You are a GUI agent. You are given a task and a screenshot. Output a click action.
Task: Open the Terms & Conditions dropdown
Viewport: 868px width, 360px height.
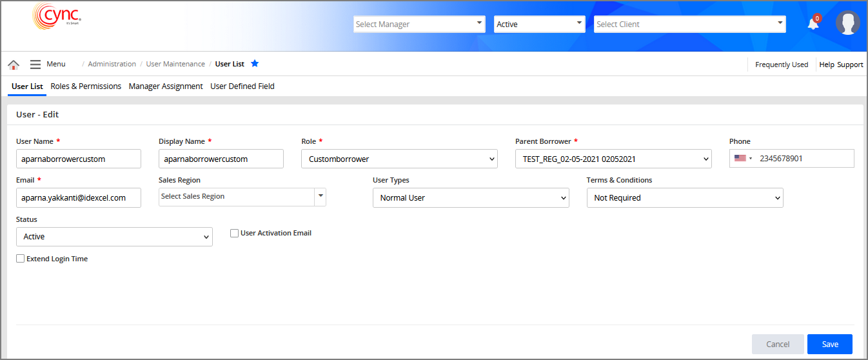pyautogui.click(x=684, y=198)
